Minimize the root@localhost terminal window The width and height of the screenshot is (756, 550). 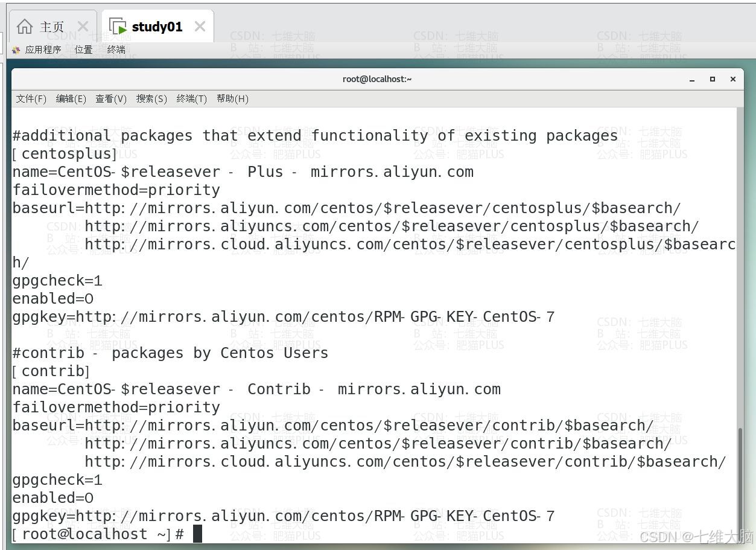[x=693, y=79]
